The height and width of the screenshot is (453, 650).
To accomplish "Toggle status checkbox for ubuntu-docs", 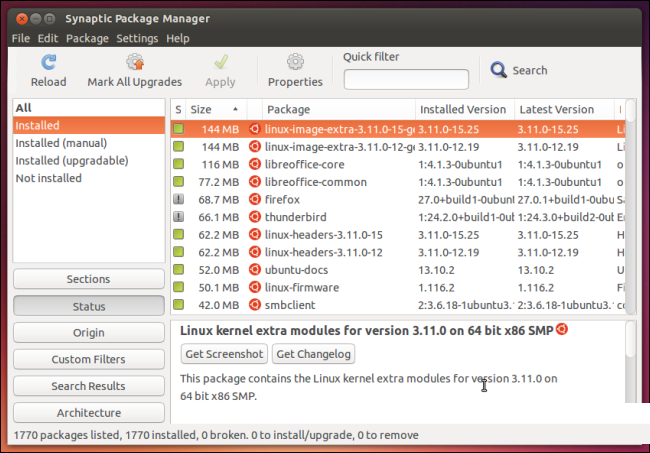I will coord(178,270).
